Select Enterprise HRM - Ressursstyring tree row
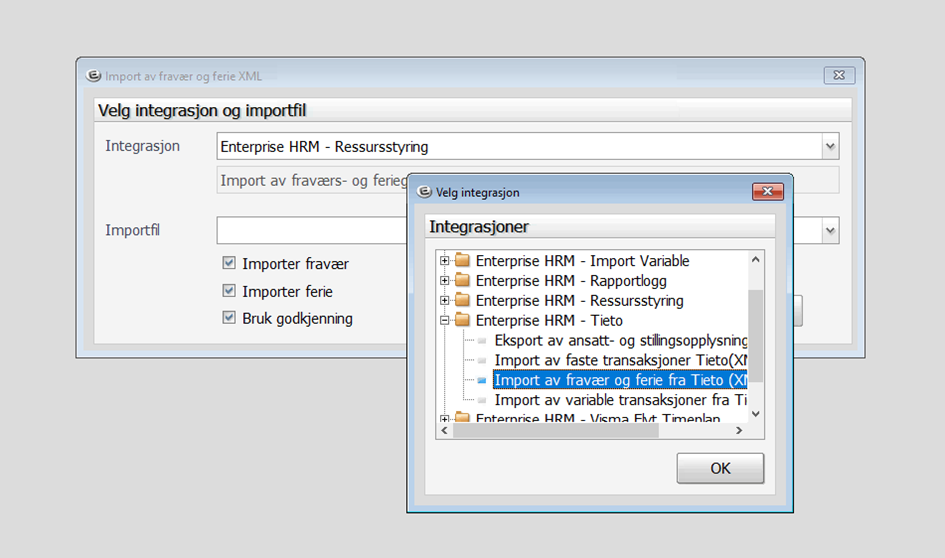Image resolution: width=945 pixels, height=558 pixels. coord(579,301)
